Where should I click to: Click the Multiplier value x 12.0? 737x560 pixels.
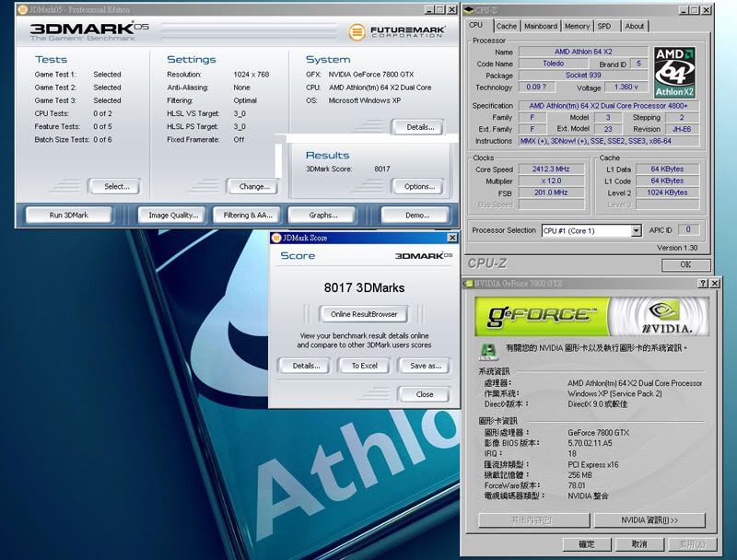click(x=551, y=181)
